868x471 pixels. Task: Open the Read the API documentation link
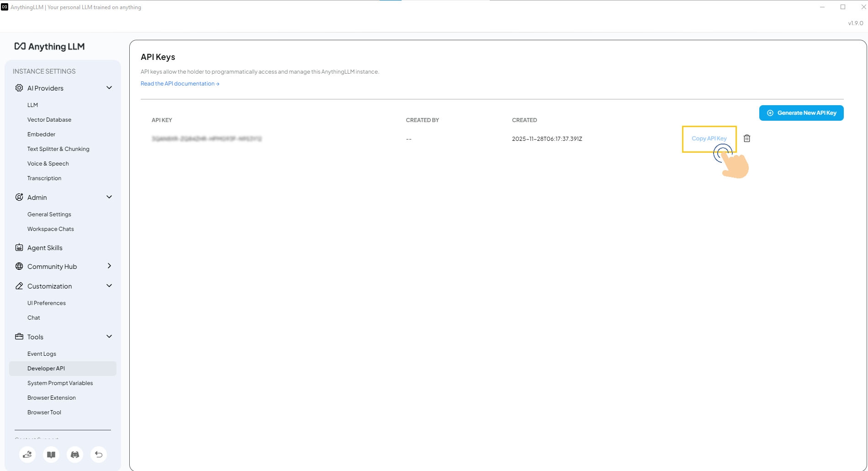click(x=180, y=83)
